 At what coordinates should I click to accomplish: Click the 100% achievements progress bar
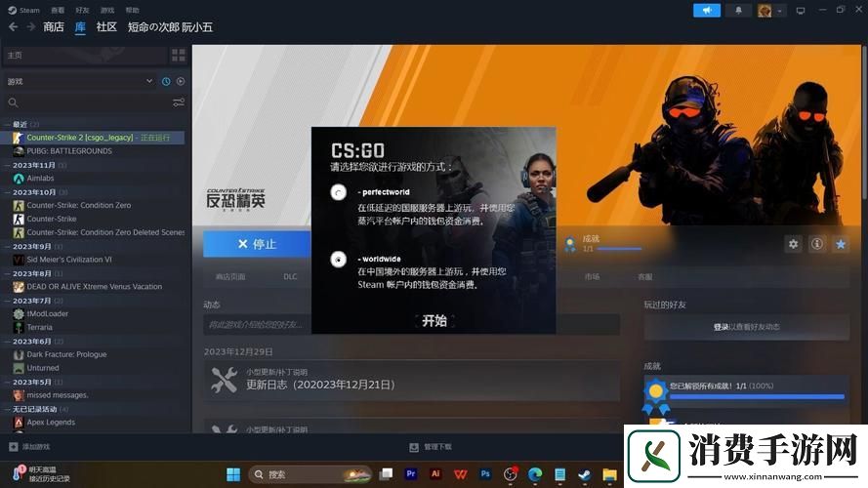pos(757,396)
